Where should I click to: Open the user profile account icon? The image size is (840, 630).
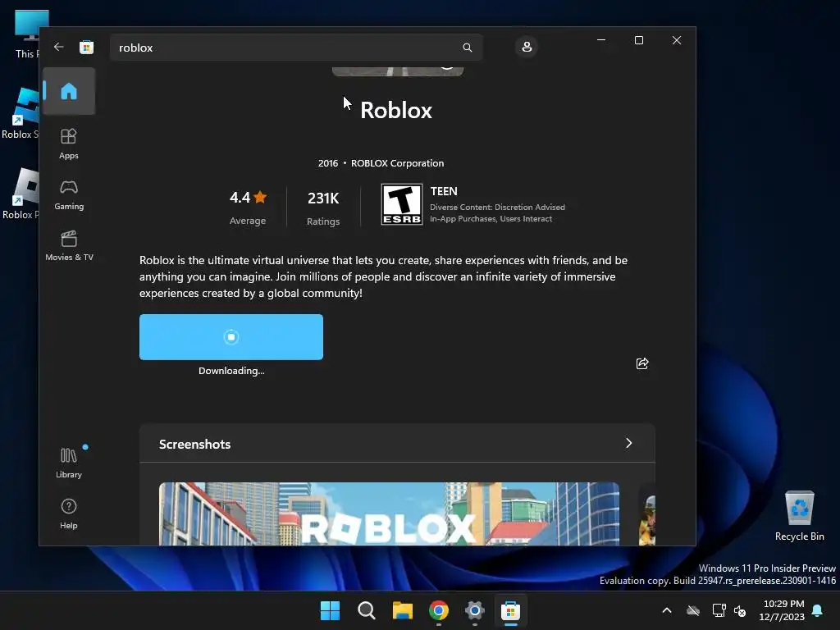[x=527, y=47]
